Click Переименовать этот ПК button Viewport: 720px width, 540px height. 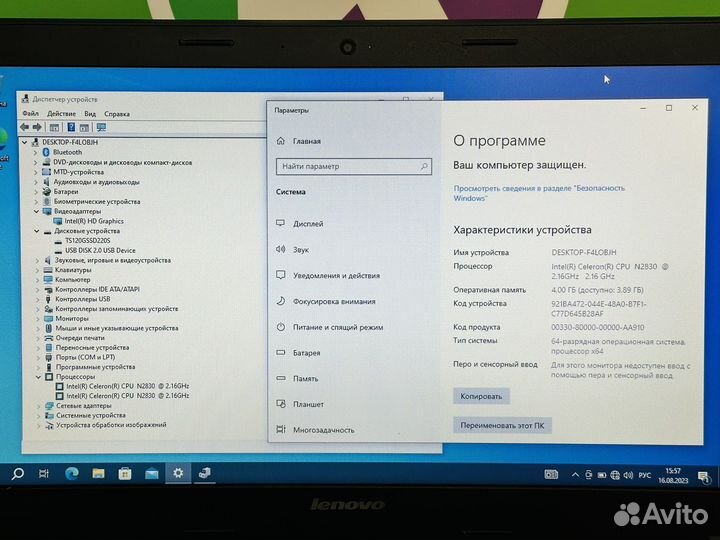(x=502, y=425)
